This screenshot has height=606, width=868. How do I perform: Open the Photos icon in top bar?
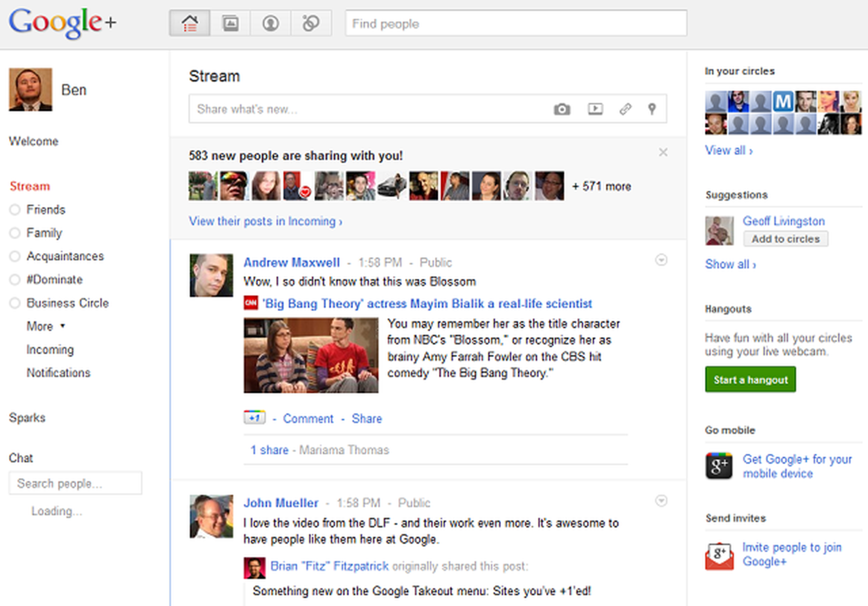point(230,23)
